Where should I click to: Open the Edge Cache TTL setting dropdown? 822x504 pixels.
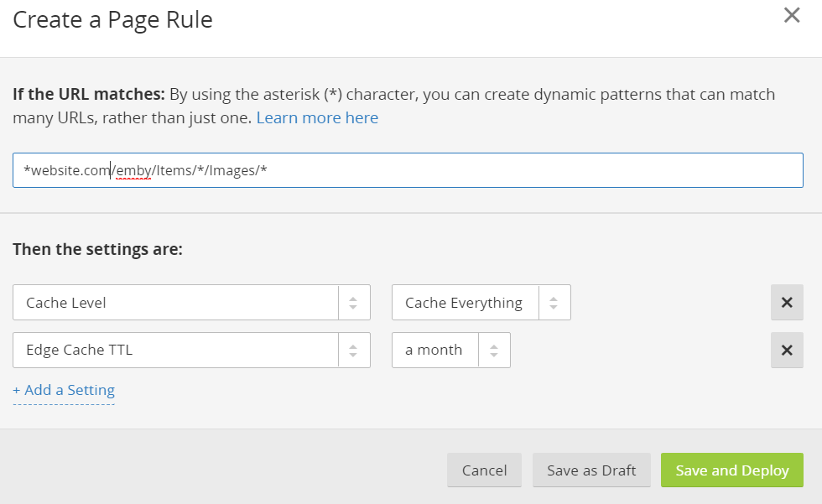[x=176, y=351]
